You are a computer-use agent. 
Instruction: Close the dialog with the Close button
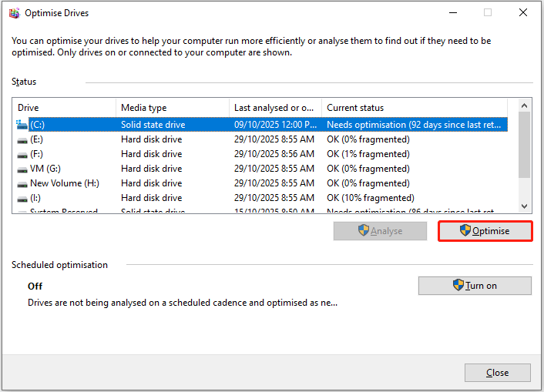(x=498, y=373)
